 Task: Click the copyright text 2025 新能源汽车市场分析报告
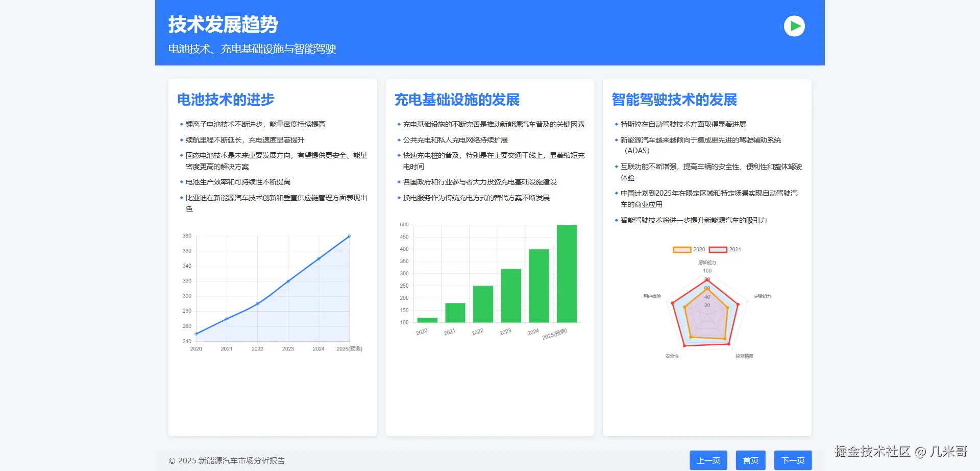227,460
